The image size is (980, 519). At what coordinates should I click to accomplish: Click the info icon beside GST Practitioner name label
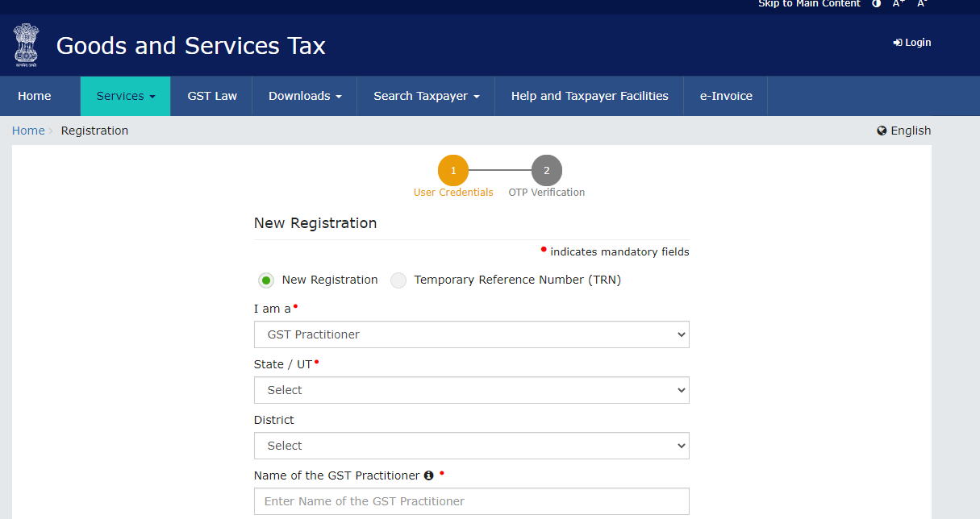(x=428, y=475)
